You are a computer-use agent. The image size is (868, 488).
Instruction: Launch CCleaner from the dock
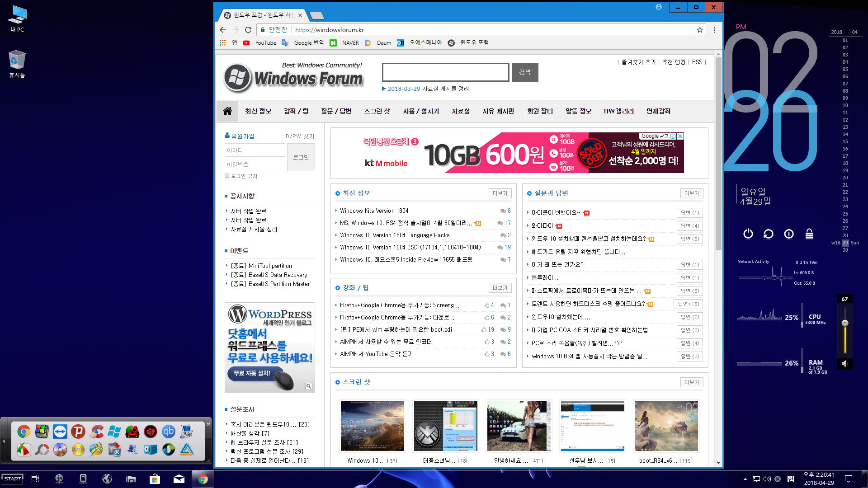[96, 432]
